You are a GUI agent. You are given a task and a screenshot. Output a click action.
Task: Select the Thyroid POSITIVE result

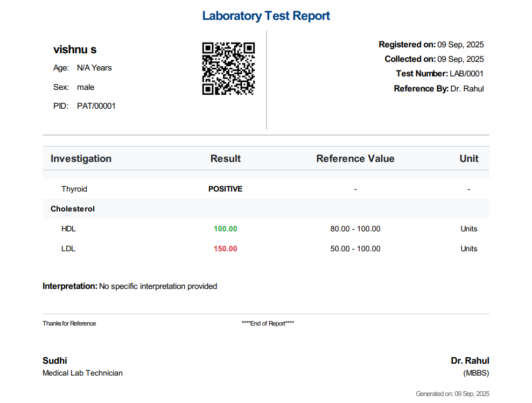[x=225, y=189]
